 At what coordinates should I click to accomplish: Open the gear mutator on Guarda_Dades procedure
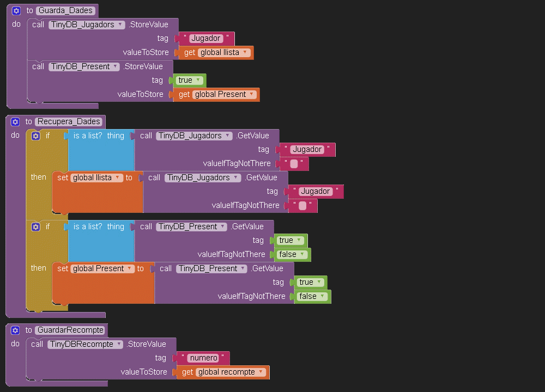click(x=16, y=10)
